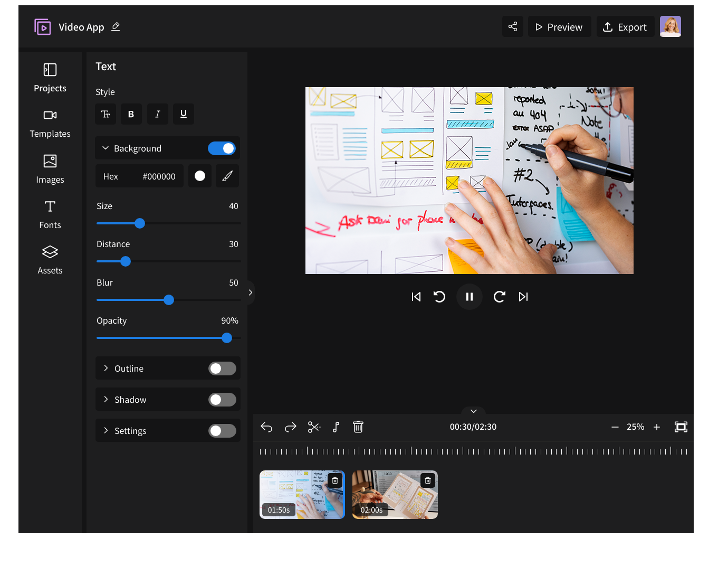The width and height of the screenshot is (728, 586).
Task: Click the fit-to-screen icon beside zoom
Action: [x=681, y=427]
